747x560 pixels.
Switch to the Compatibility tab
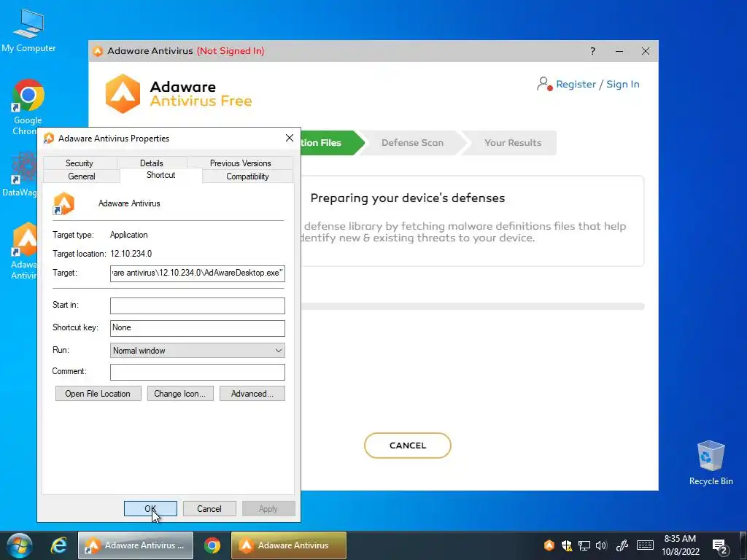(247, 176)
